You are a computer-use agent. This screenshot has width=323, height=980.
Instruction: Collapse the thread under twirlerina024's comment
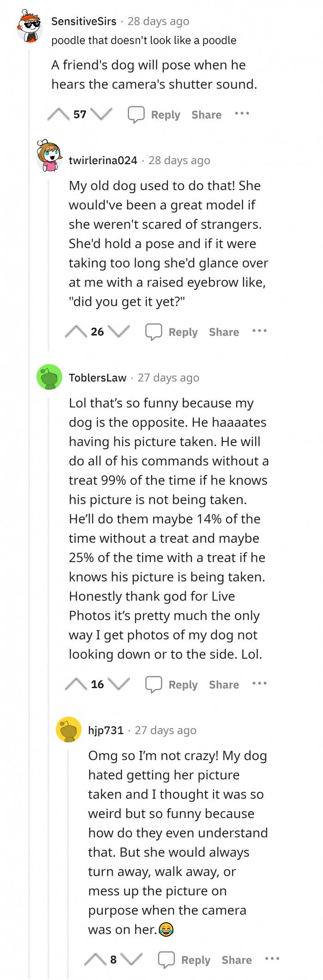pyautogui.click(x=48, y=263)
